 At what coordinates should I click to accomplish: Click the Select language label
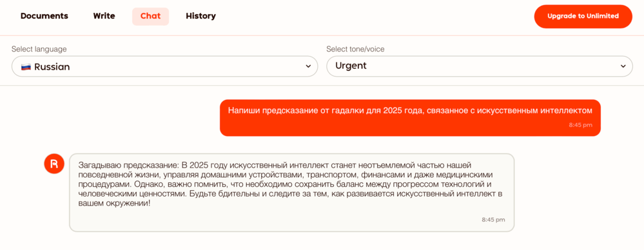pos(39,49)
